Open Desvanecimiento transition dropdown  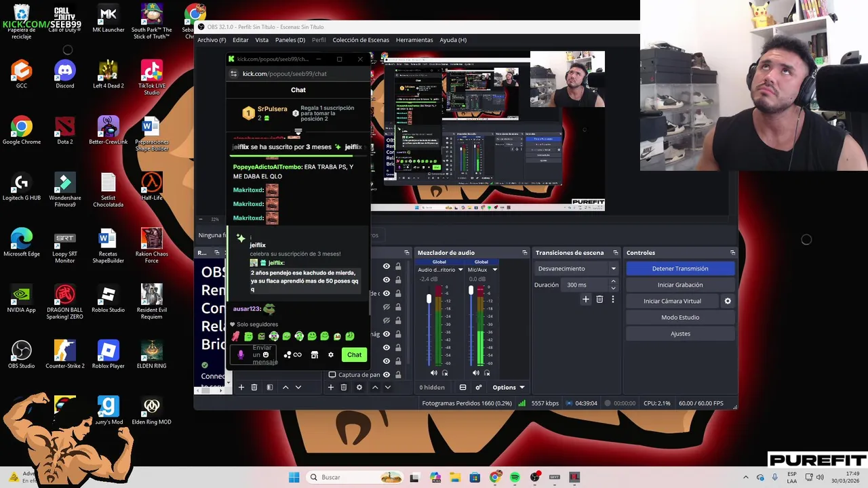point(576,268)
